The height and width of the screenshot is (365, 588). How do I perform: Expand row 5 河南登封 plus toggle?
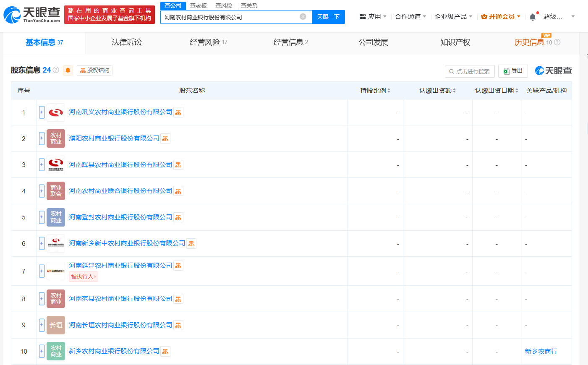point(42,217)
